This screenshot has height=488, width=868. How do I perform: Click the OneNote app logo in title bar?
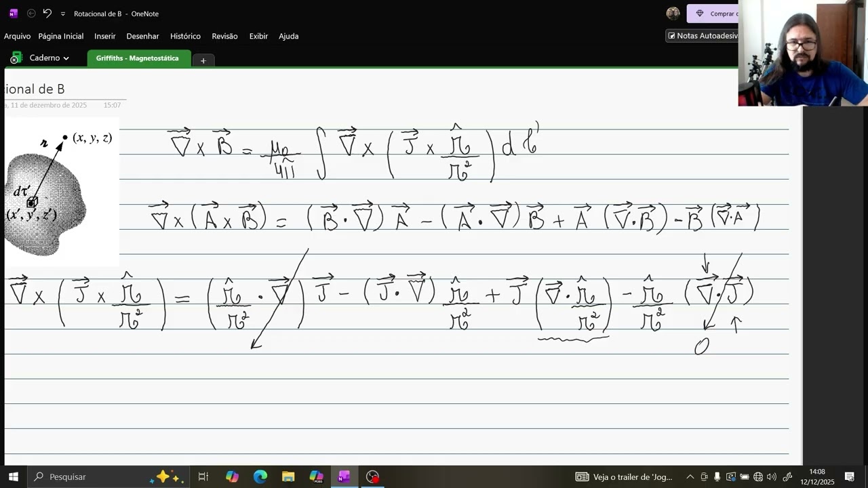tap(13, 14)
